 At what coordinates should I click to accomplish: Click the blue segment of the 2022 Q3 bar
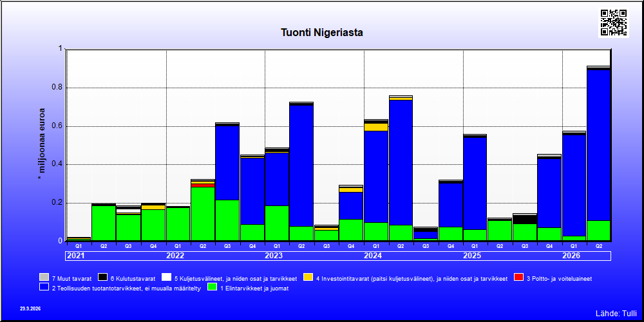click(x=227, y=163)
